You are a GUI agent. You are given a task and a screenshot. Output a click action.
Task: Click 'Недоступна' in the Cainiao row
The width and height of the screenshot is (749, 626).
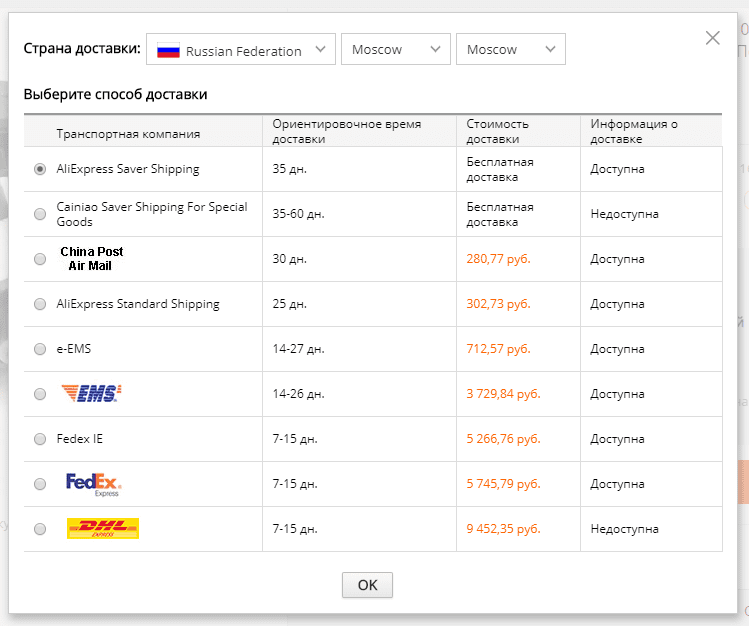point(624,214)
